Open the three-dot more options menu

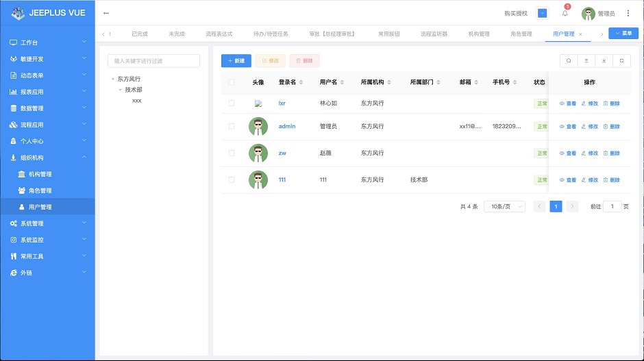coord(628,13)
